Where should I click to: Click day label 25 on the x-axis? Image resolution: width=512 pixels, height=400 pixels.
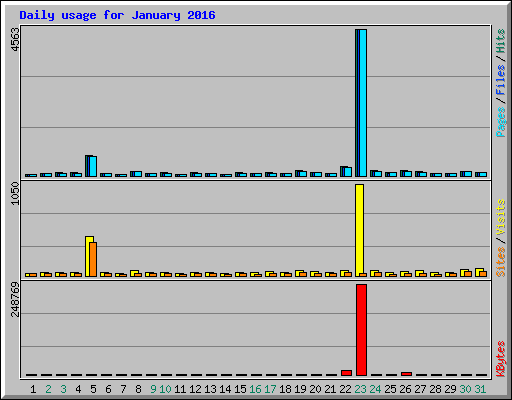click(x=390, y=389)
